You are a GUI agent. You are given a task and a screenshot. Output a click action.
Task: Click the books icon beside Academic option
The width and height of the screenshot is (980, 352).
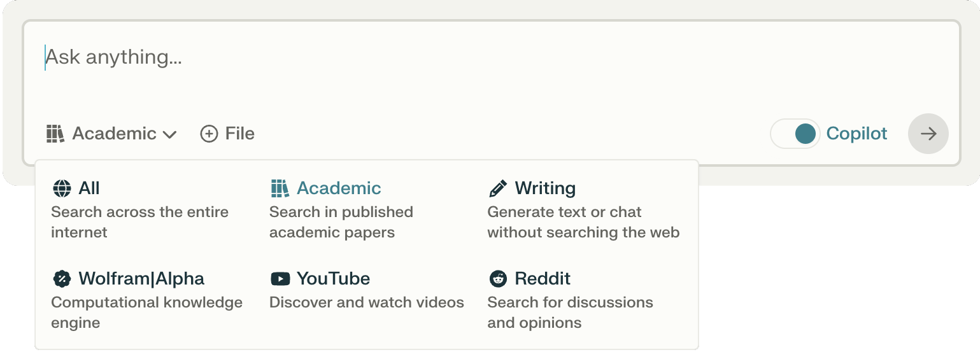tap(280, 188)
